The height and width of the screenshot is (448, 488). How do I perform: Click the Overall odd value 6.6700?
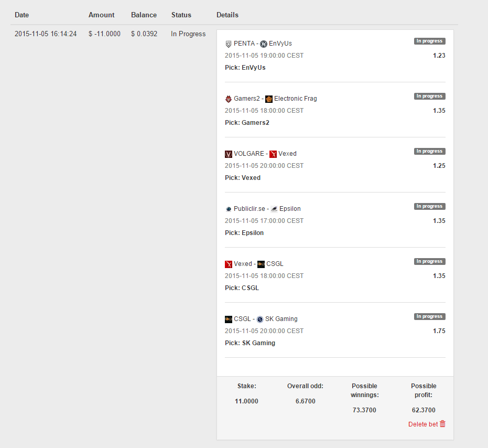[x=305, y=401]
